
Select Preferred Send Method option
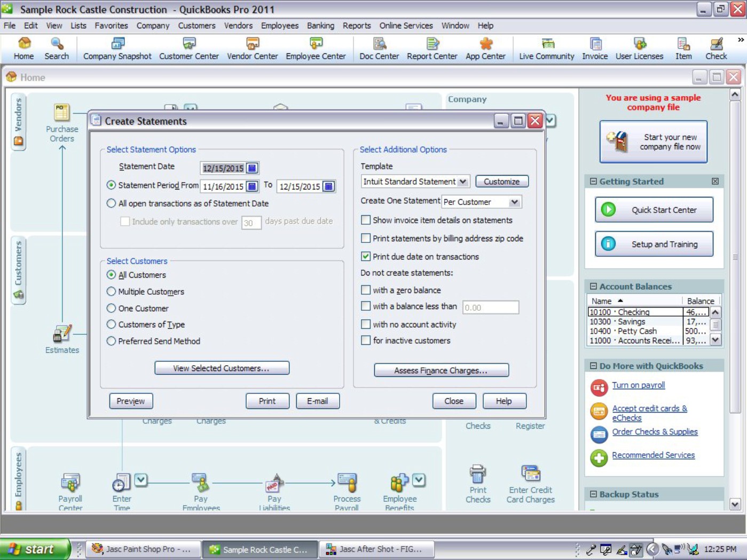point(111,341)
